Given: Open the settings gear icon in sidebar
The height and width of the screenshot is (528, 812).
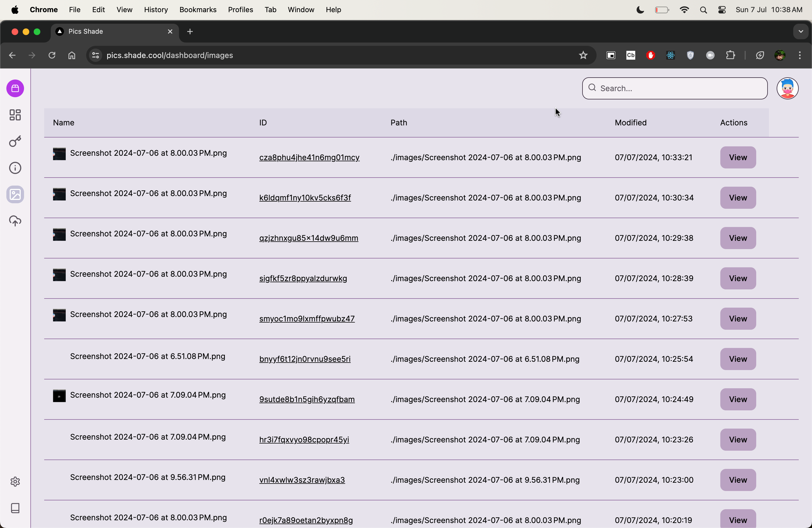Looking at the screenshot, I should pos(15,481).
